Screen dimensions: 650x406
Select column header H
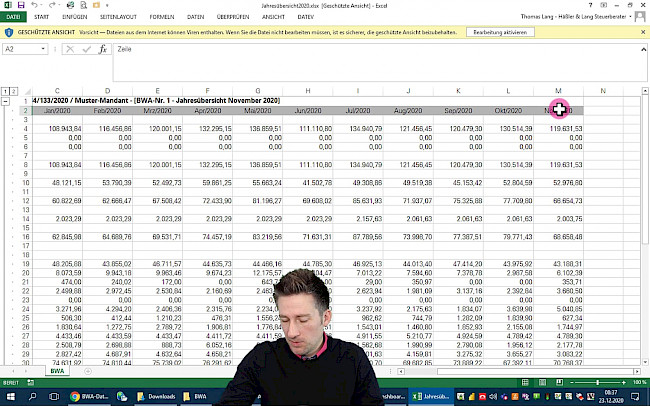click(x=309, y=92)
